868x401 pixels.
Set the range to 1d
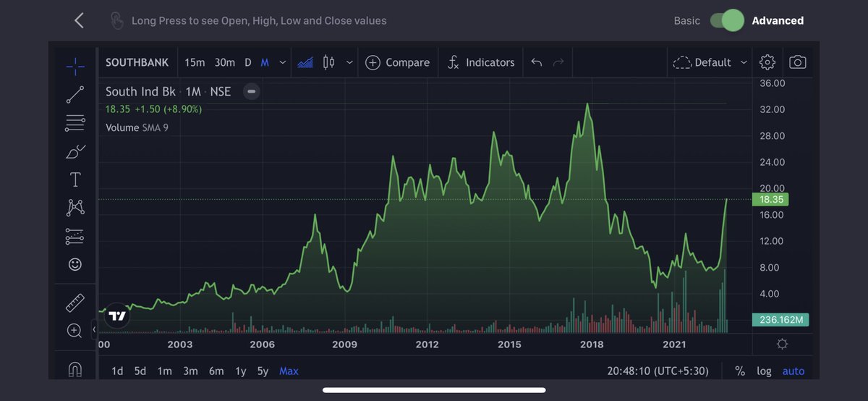pos(117,371)
